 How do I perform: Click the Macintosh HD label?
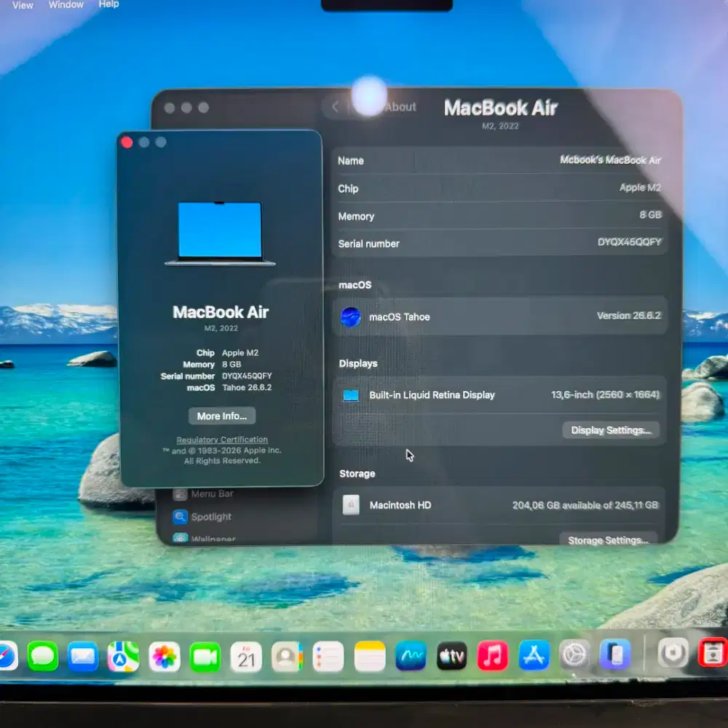400,505
